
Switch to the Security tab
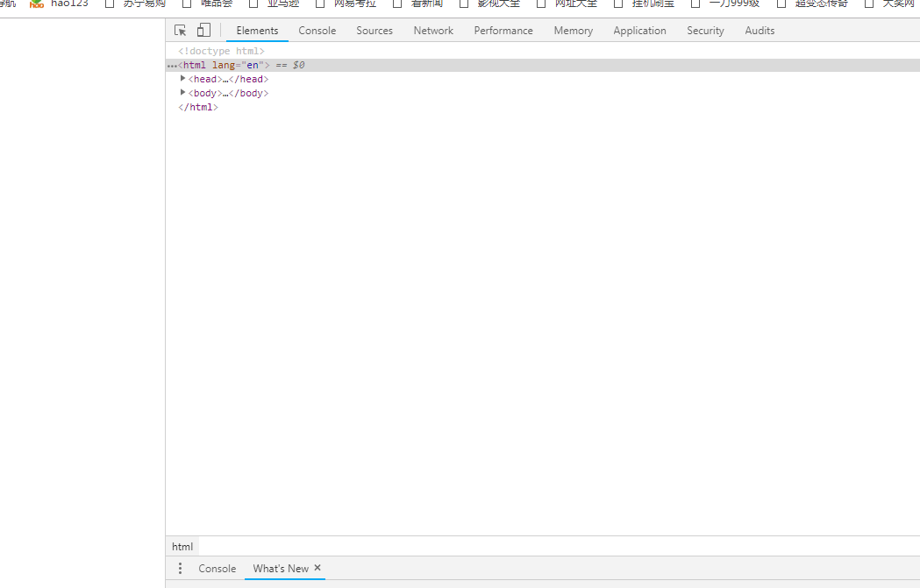click(705, 31)
